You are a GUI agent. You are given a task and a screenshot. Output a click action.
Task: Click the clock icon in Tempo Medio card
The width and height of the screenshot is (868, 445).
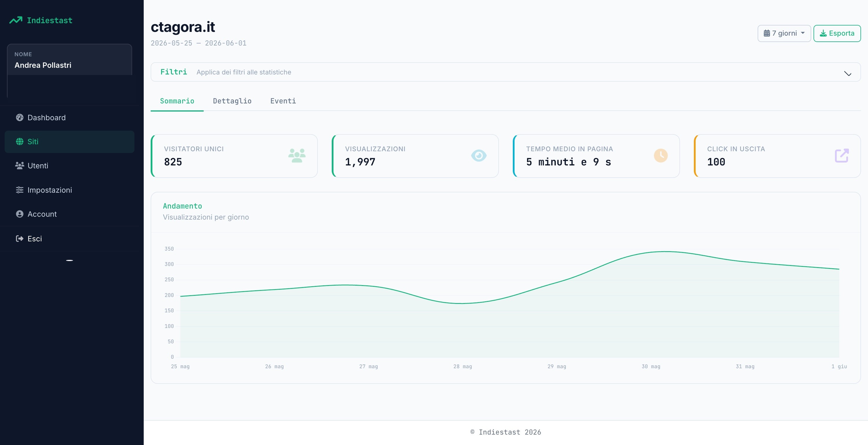point(661,156)
